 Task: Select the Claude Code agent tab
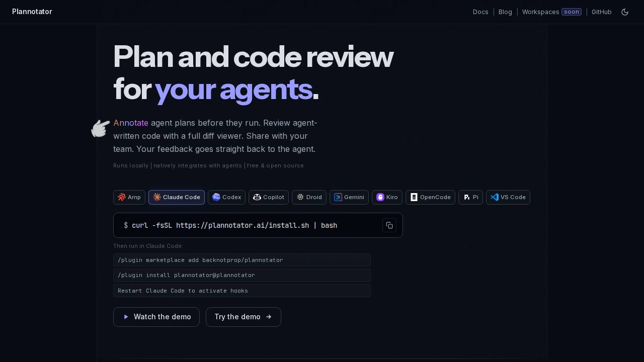[x=177, y=197]
